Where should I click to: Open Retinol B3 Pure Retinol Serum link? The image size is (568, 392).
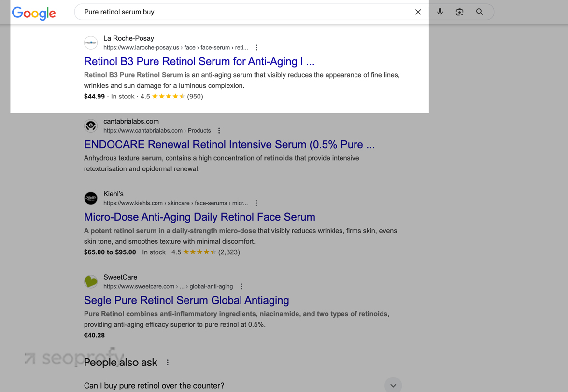(x=199, y=61)
